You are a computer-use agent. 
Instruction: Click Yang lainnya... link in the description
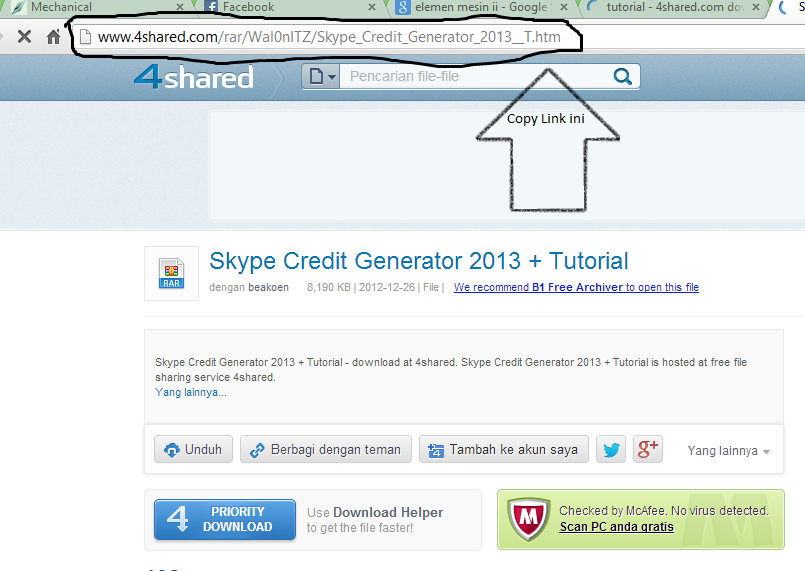point(190,392)
